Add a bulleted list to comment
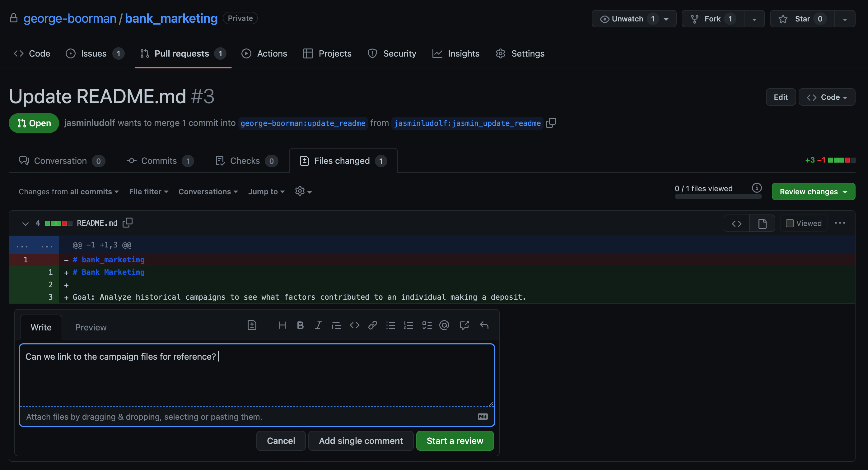The width and height of the screenshot is (868, 470). pos(390,325)
